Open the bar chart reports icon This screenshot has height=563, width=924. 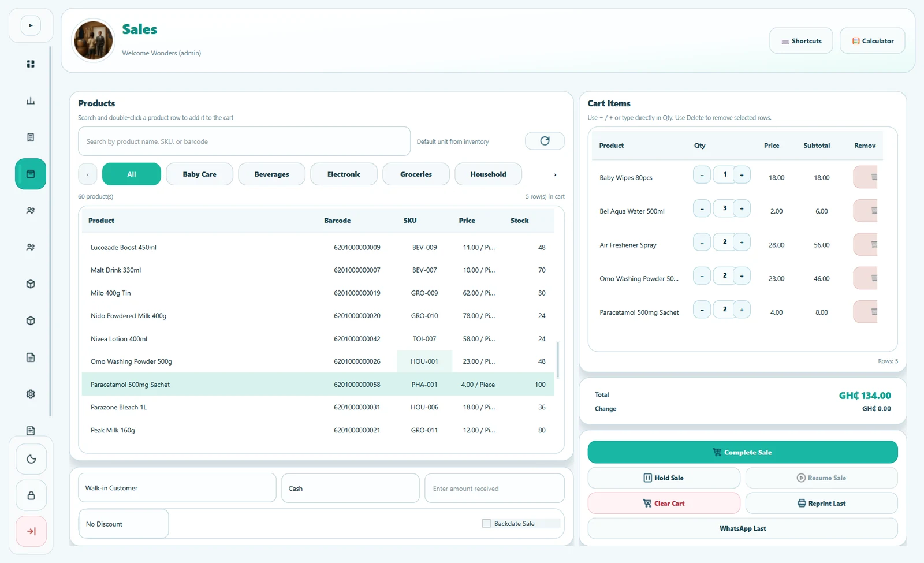[31, 101]
